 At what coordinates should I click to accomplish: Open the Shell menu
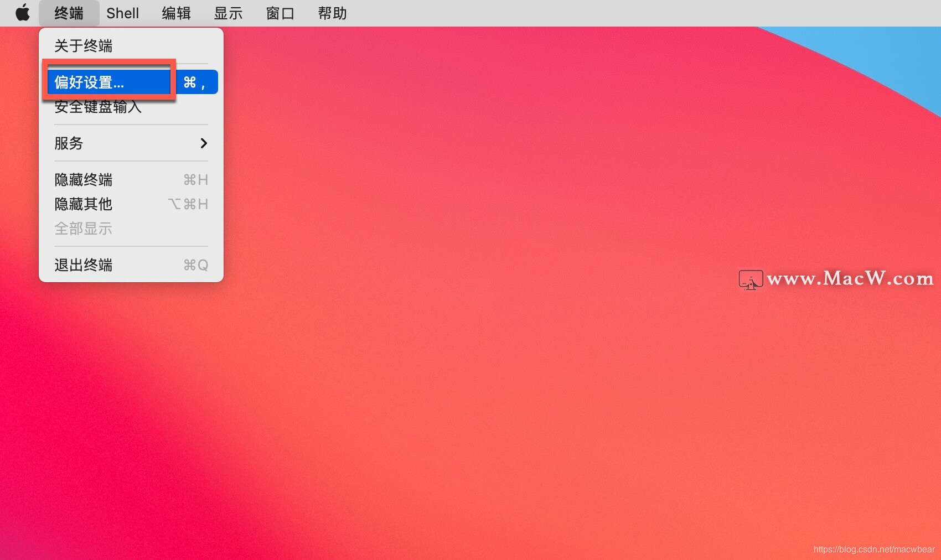click(x=123, y=13)
